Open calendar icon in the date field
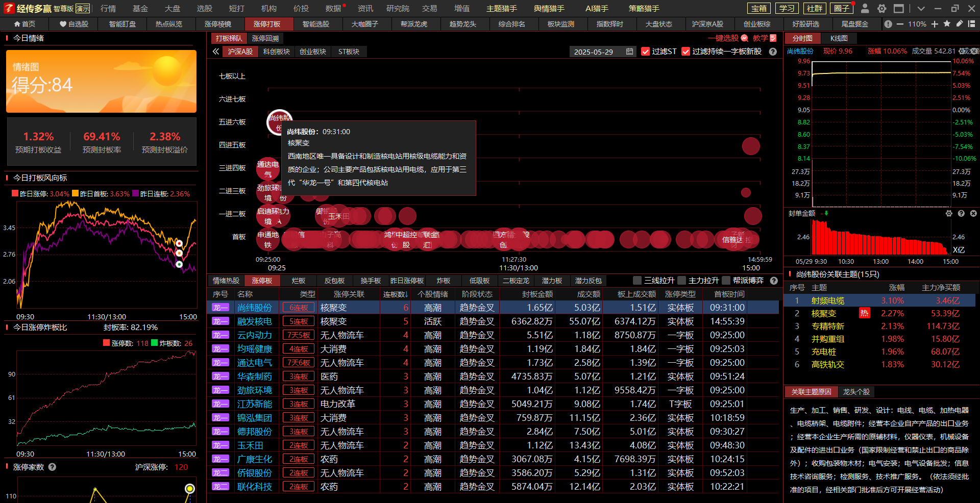The width and height of the screenshot is (980, 503). pyautogui.click(x=629, y=52)
